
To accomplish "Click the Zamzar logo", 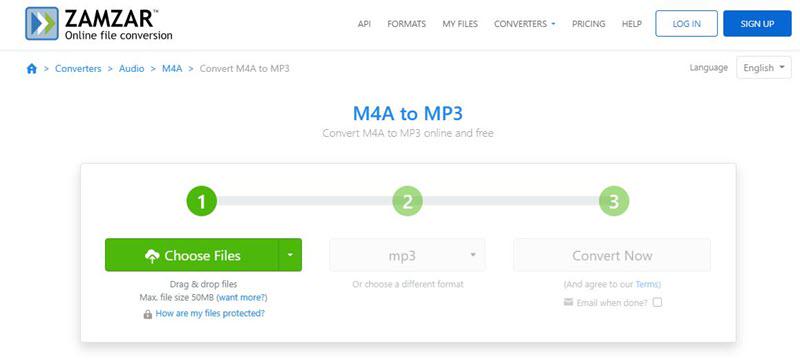I will (99, 23).
